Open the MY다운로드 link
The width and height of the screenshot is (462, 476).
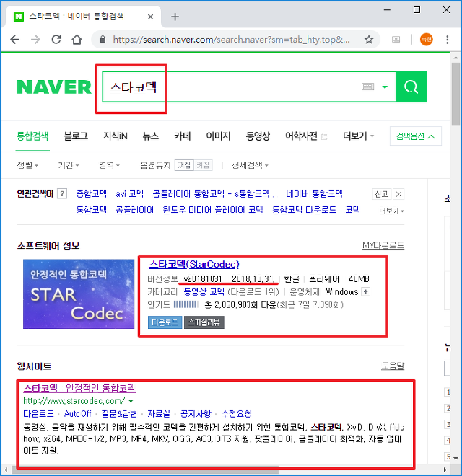tap(383, 245)
